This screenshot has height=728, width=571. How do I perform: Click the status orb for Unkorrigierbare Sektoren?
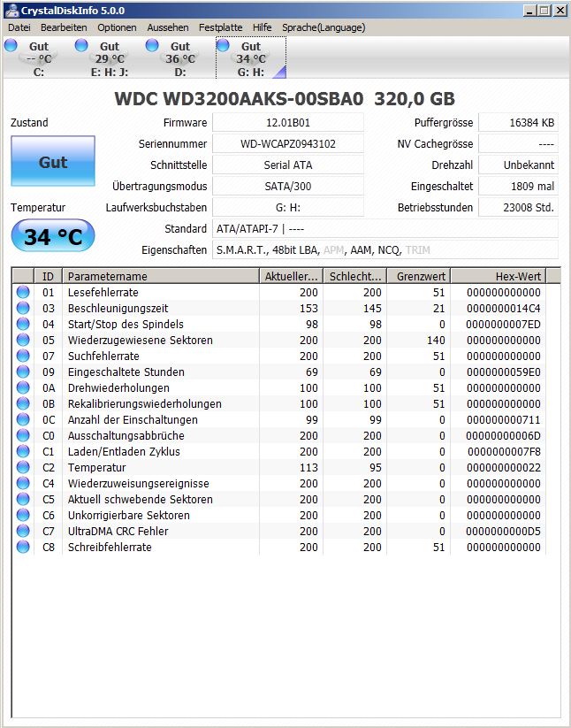click(23, 515)
